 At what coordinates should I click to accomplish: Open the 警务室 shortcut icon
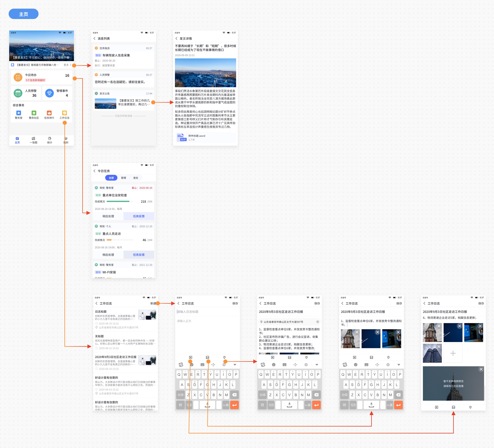[19, 113]
